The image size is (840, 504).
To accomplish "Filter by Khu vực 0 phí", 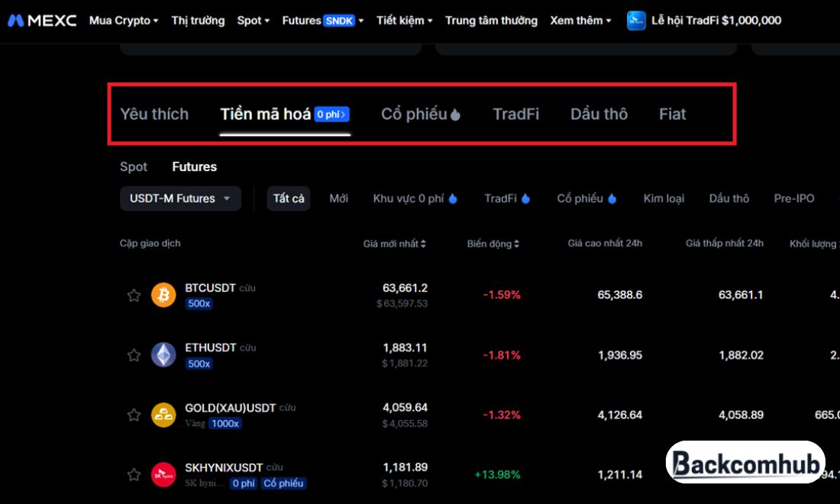I will click(409, 199).
